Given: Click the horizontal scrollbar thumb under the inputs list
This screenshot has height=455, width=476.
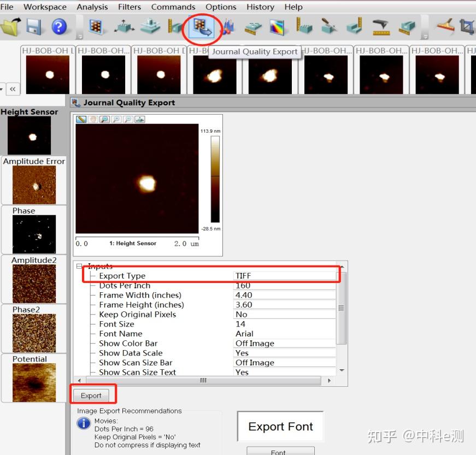Looking at the screenshot, I should 203,380.
